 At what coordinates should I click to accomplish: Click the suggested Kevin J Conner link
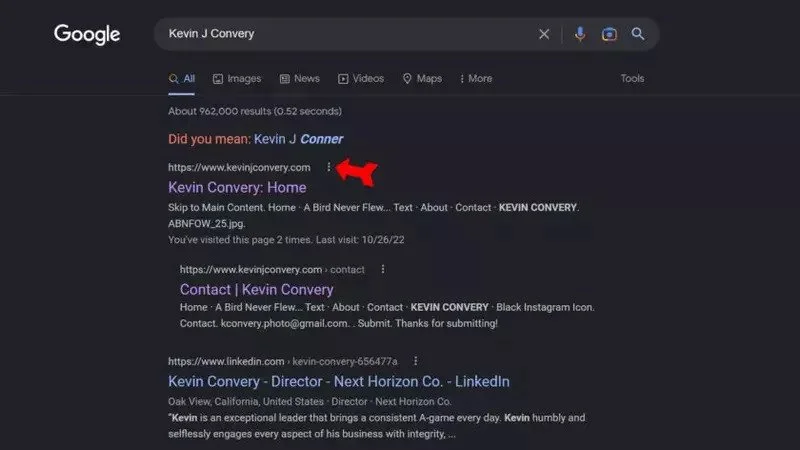click(298, 139)
